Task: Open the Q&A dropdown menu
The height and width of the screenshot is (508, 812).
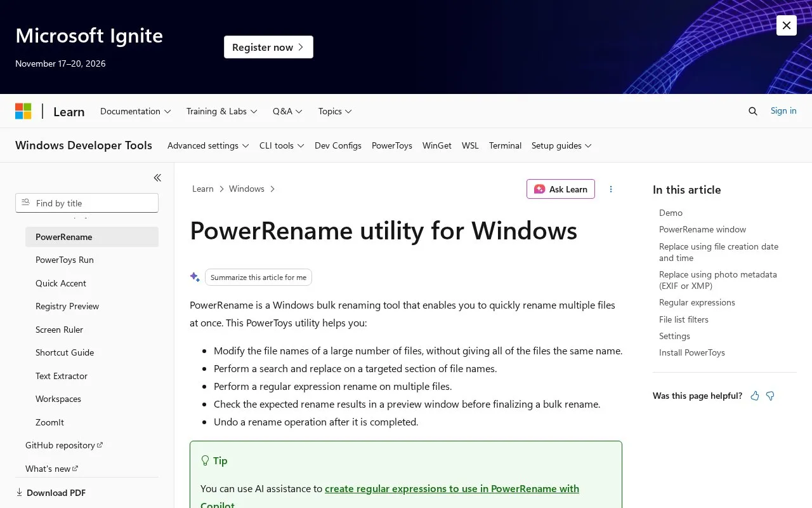Action: click(x=288, y=111)
